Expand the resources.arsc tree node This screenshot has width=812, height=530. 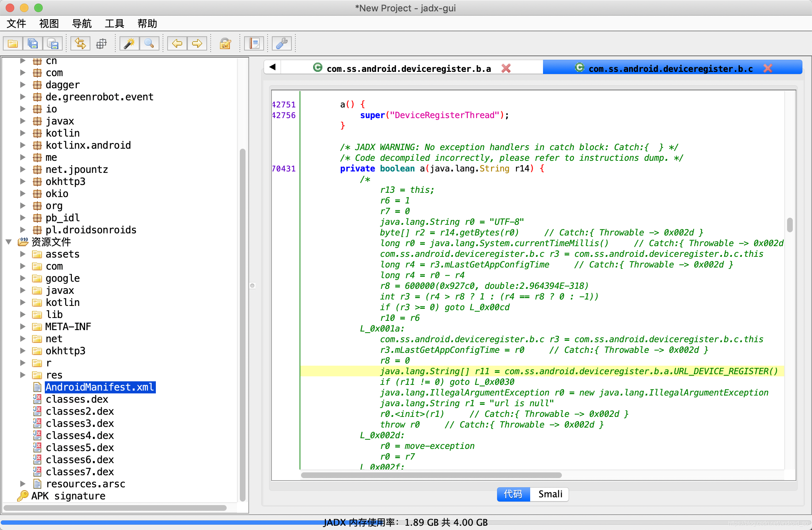click(x=23, y=484)
